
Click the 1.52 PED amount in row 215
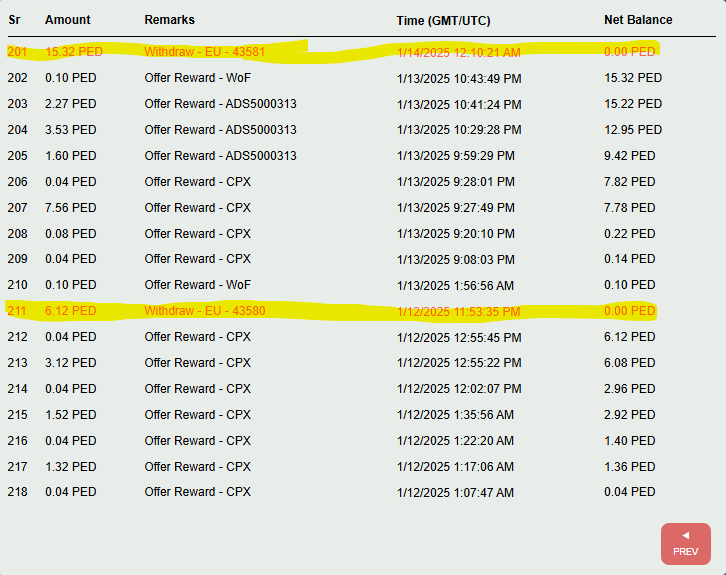[70, 414]
